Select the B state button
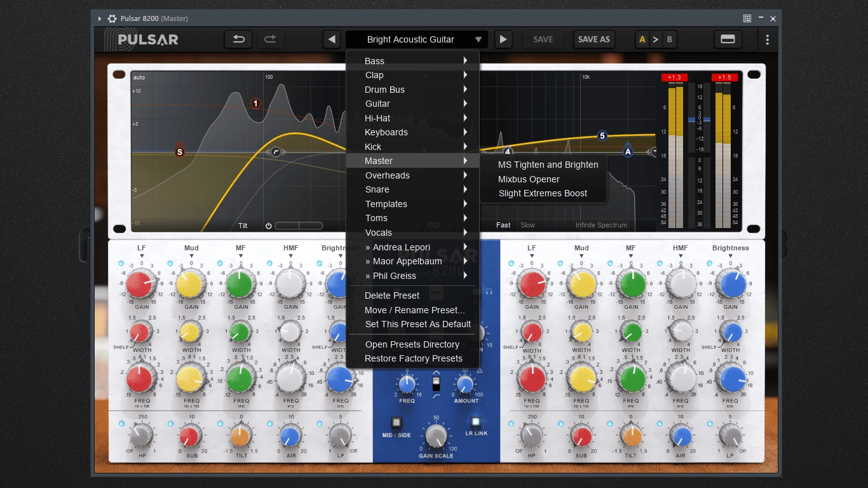The width and height of the screenshot is (868, 488). click(x=669, y=39)
